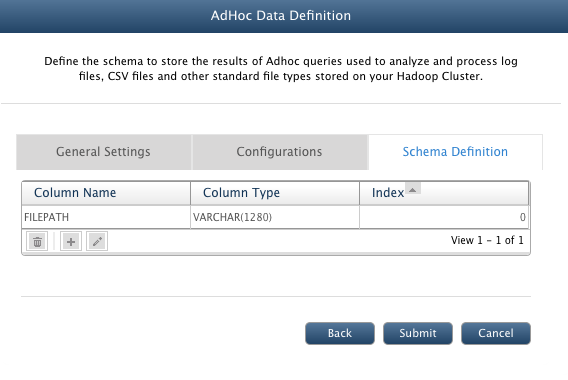
Task: Select the Schema Definition tab
Action: pos(455,152)
